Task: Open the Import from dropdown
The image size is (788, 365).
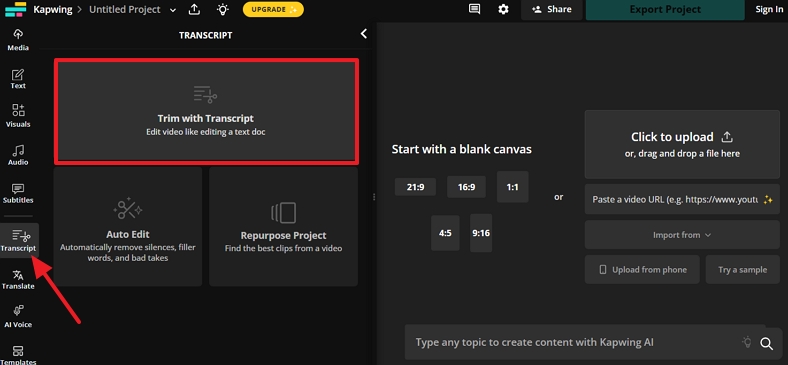Action: point(682,235)
